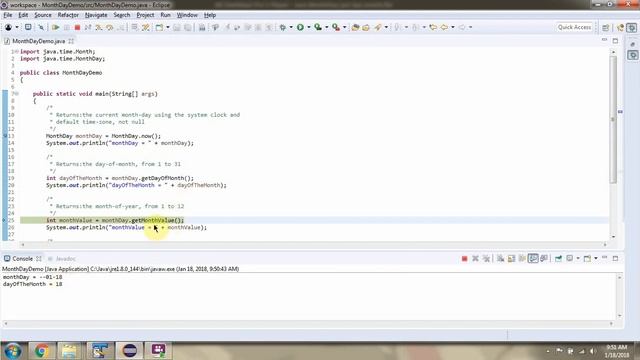Open the File menu
Viewport: 640px width, 360px height.
pyautogui.click(x=7, y=15)
